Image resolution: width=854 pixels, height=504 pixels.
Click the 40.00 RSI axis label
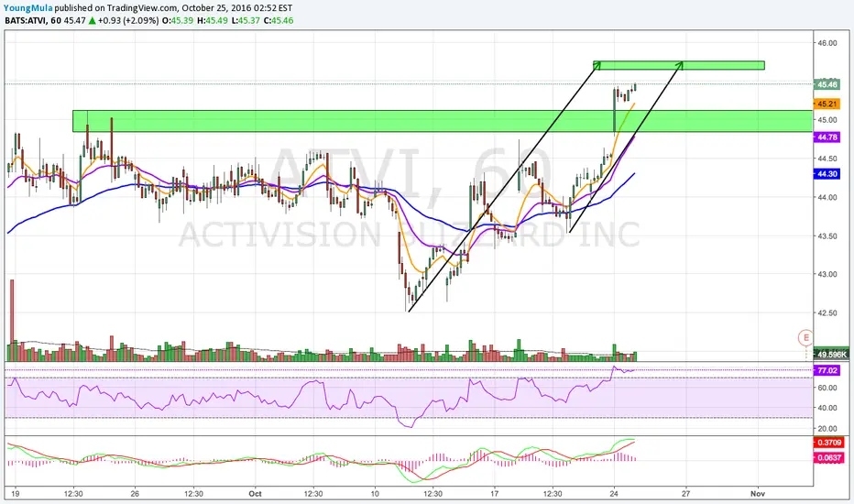827,408
